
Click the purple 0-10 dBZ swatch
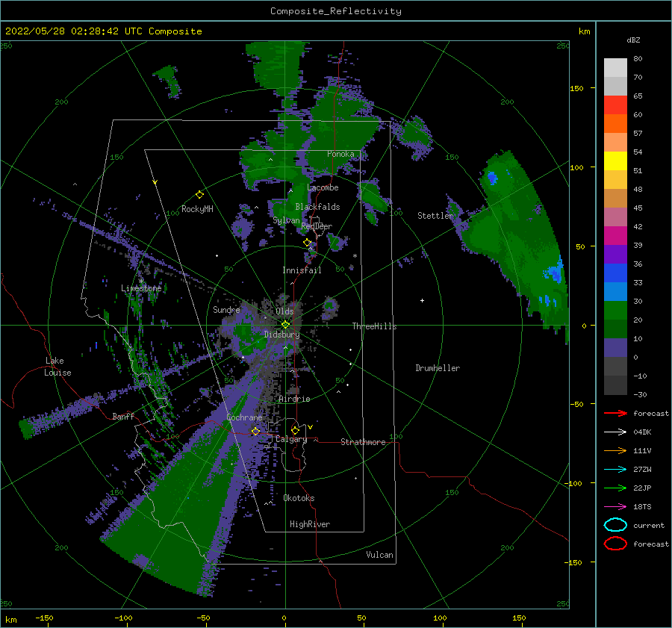pyautogui.click(x=615, y=348)
